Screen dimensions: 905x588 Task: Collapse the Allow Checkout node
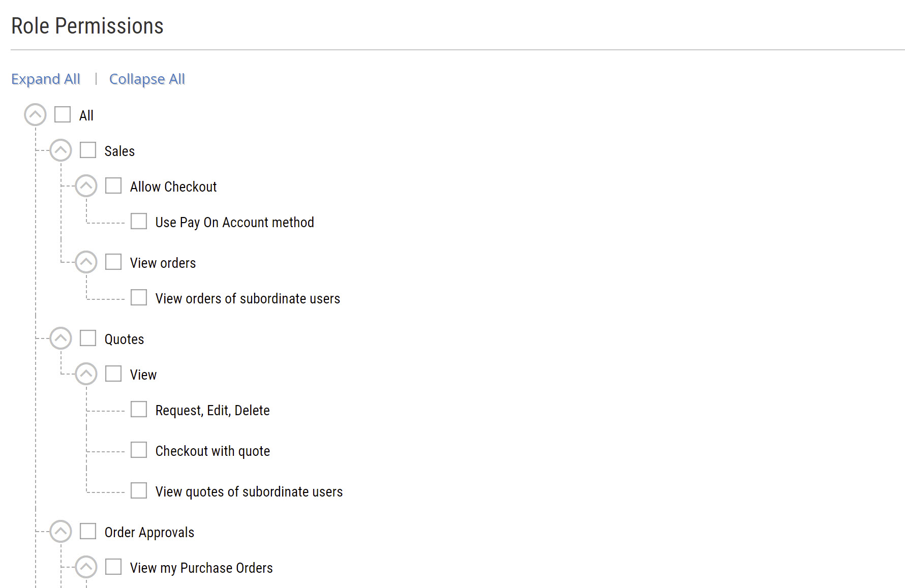[x=86, y=186]
